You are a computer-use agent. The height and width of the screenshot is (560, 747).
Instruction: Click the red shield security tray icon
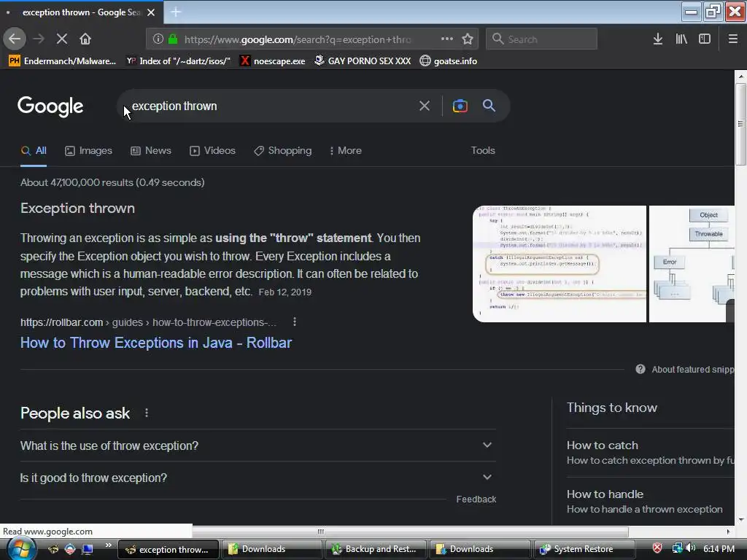pyautogui.click(x=657, y=548)
